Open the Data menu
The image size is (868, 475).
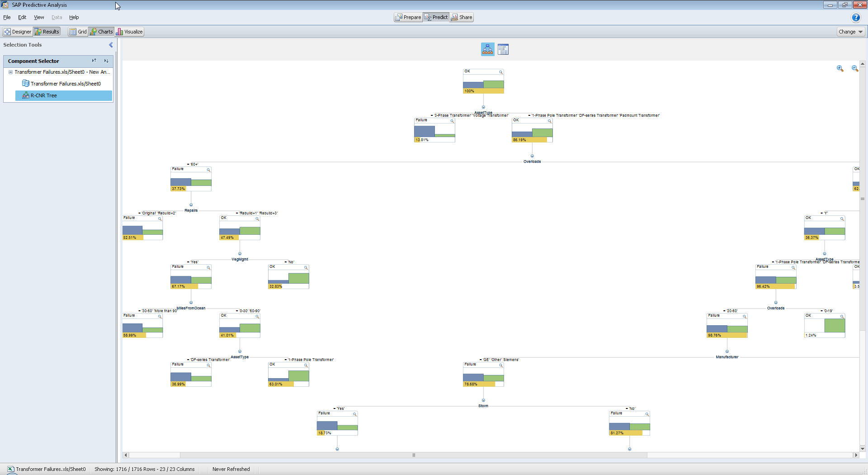click(57, 17)
